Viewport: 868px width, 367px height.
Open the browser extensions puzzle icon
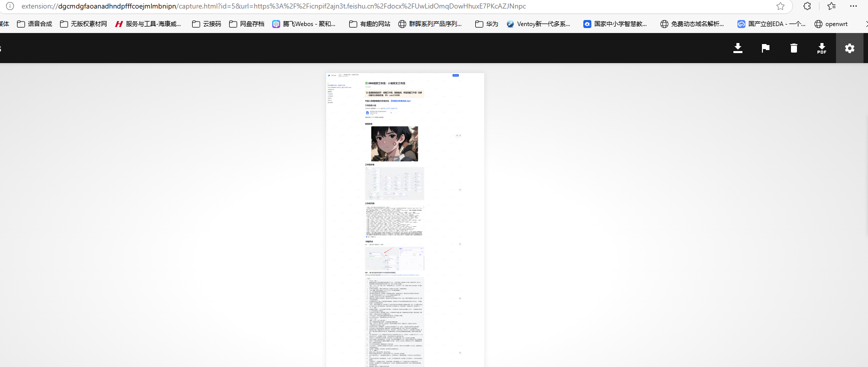click(807, 6)
